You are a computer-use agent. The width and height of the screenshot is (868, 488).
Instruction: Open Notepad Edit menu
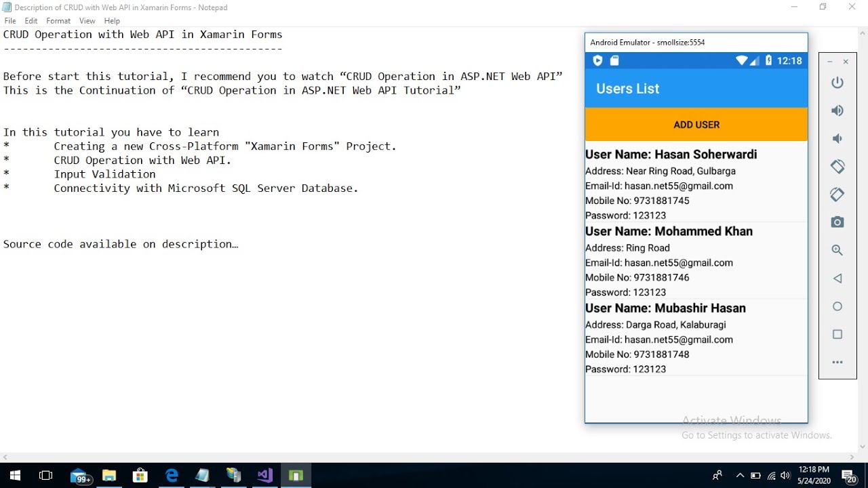click(31, 21)
